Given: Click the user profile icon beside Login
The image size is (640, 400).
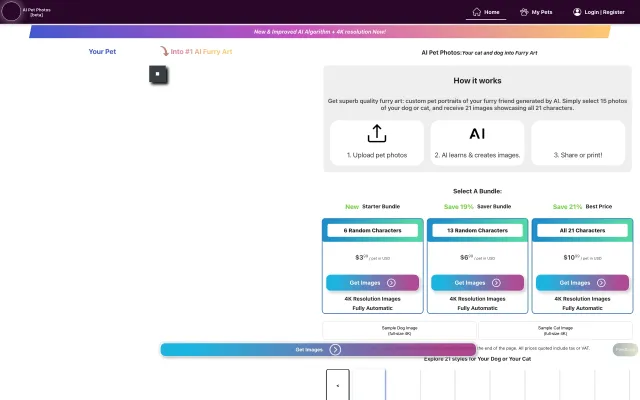Looking at the screenshot, I should coord(577,12).
